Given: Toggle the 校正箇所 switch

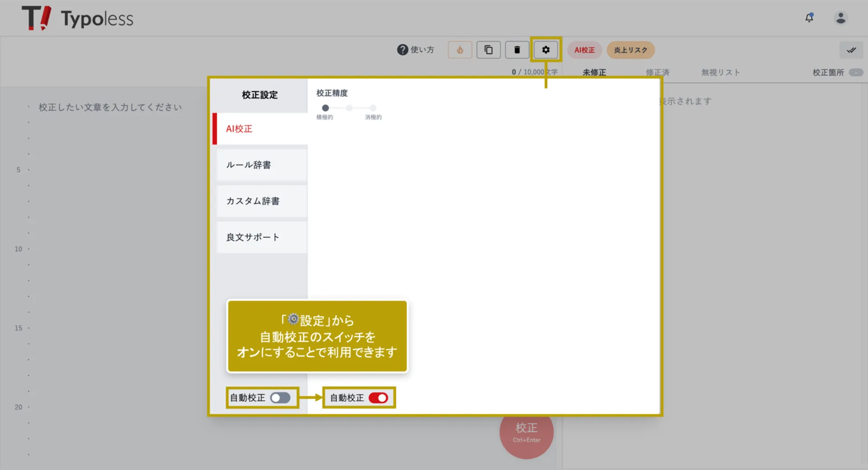Looking at the screenshot, I should point(856,72).
